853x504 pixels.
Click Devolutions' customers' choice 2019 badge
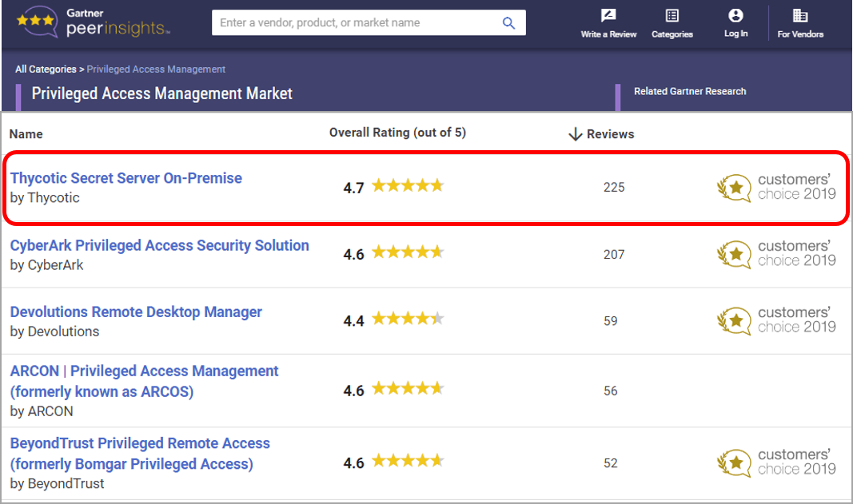(776, 320)
